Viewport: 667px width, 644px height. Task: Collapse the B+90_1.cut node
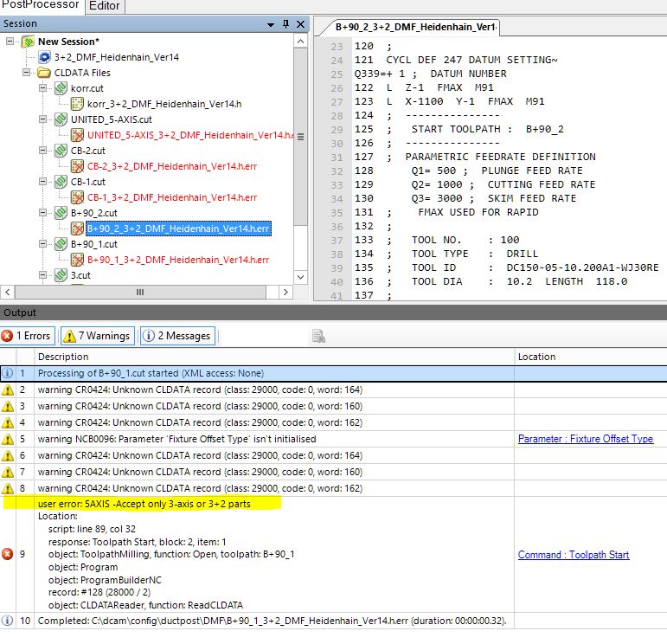42,244
